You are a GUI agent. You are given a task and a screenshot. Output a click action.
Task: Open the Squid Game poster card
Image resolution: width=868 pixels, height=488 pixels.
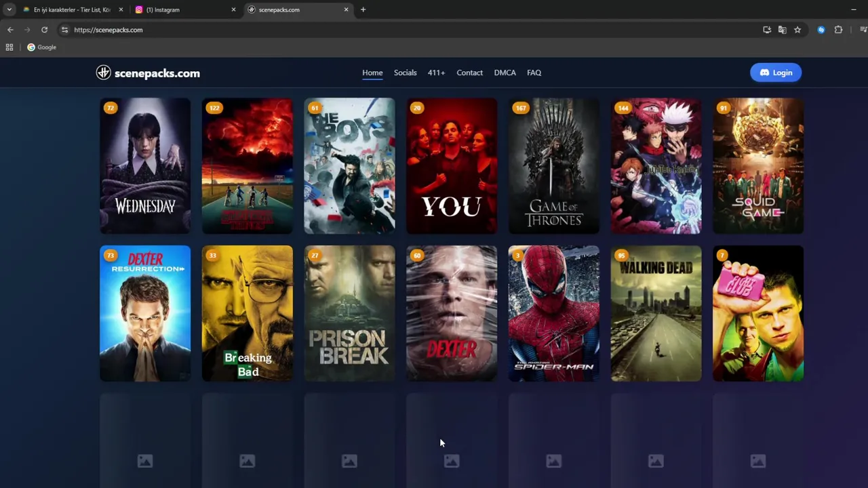(758, 166)
